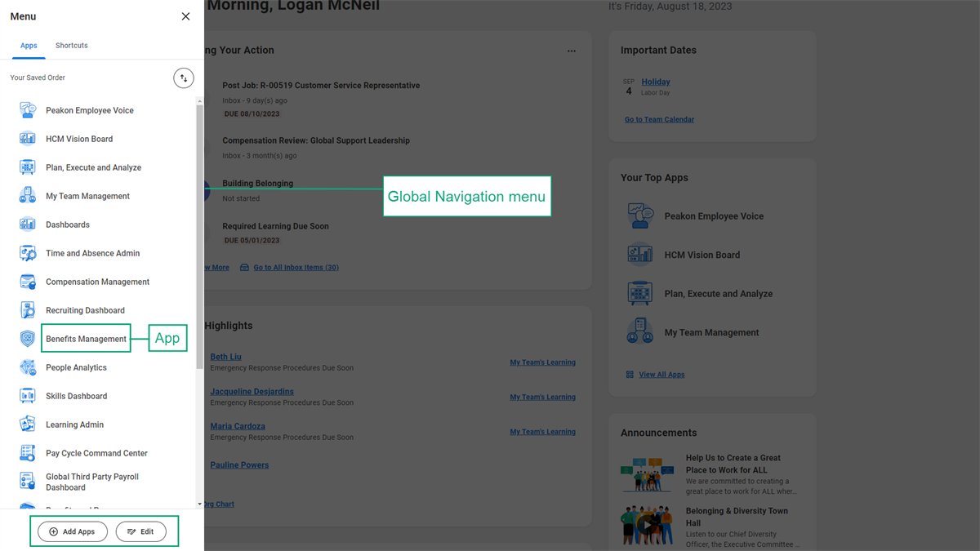The image size is (980, 551).
Task: Click My Team's Learning beside Beth Liu
Action: tap(542, 362)
